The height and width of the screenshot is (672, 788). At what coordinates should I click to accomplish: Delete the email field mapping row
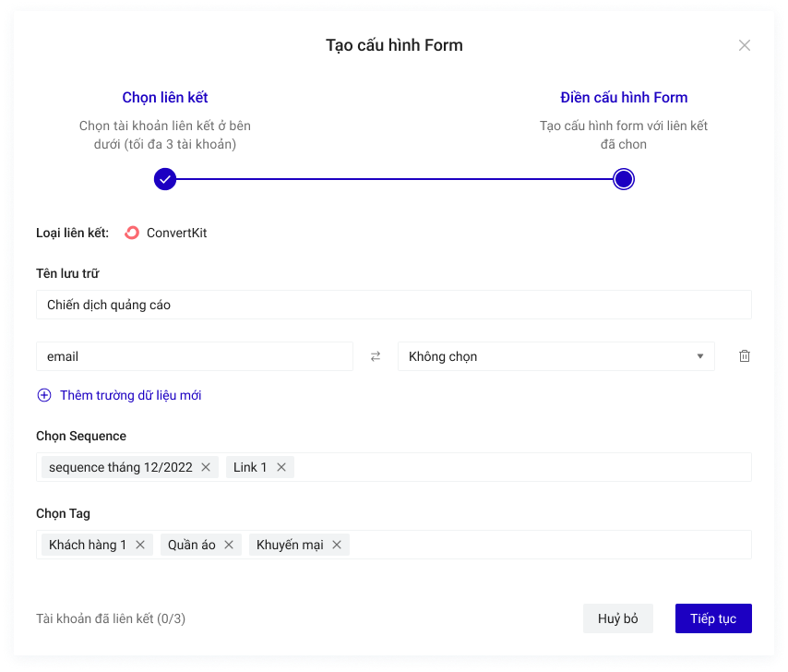pyautogui.click(x=745, y=356)
